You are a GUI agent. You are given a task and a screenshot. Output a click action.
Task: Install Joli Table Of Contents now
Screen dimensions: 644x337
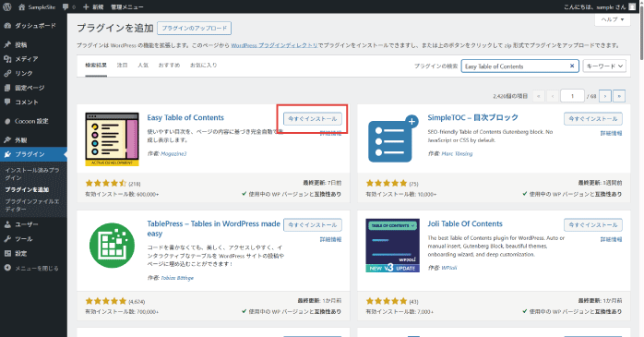coord(593,224)
